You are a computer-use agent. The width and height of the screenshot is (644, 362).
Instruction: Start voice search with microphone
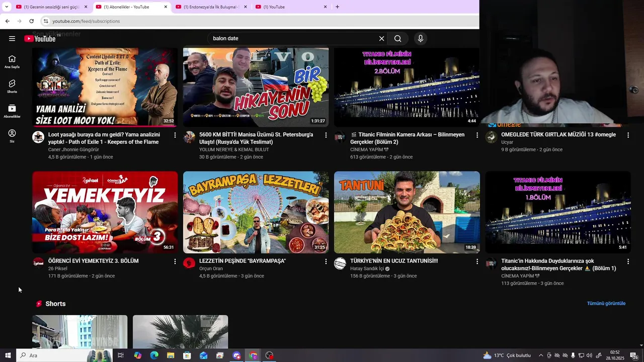421,39
